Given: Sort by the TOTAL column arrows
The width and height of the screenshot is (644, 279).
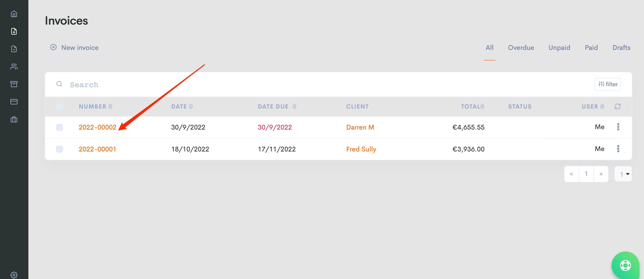Looking at the screenshot, I should pyautogui.click(x=482, y=107).
